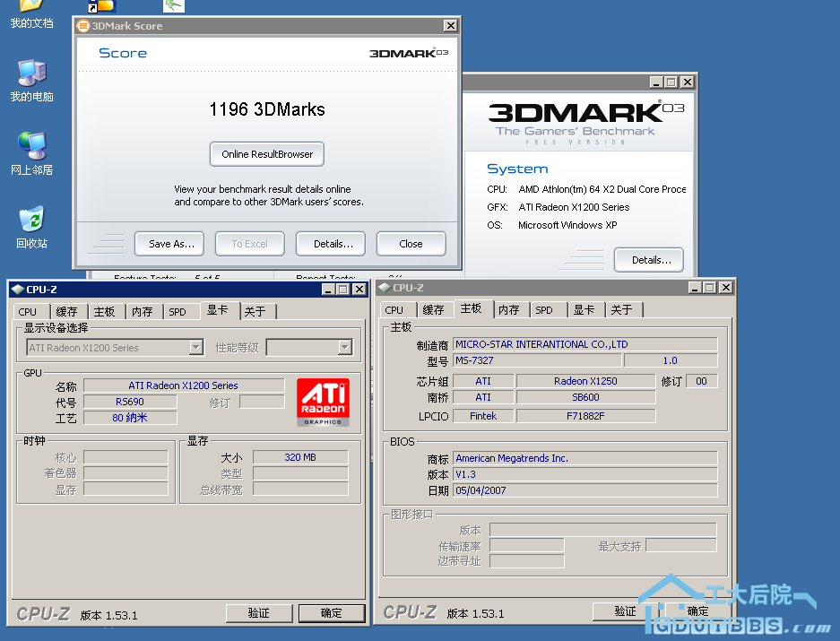Open 关于 tab in right CPU-Z
The image size is (840, 641).
[624, 310]
